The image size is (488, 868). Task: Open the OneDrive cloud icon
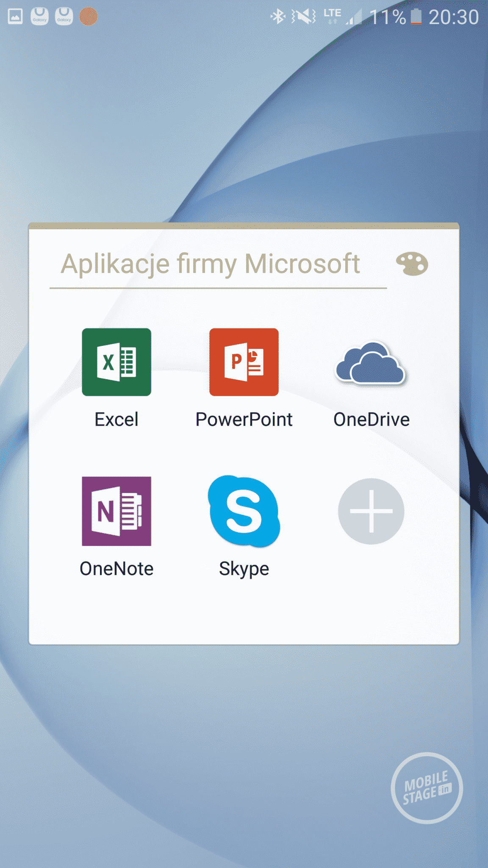point(371,363)
